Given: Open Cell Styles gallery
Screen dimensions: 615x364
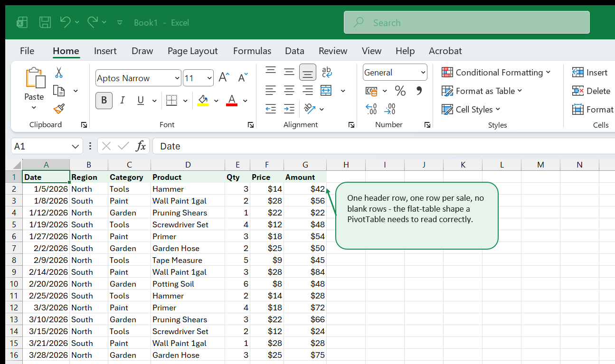Looking at the screenshot, I should [471, 109].
